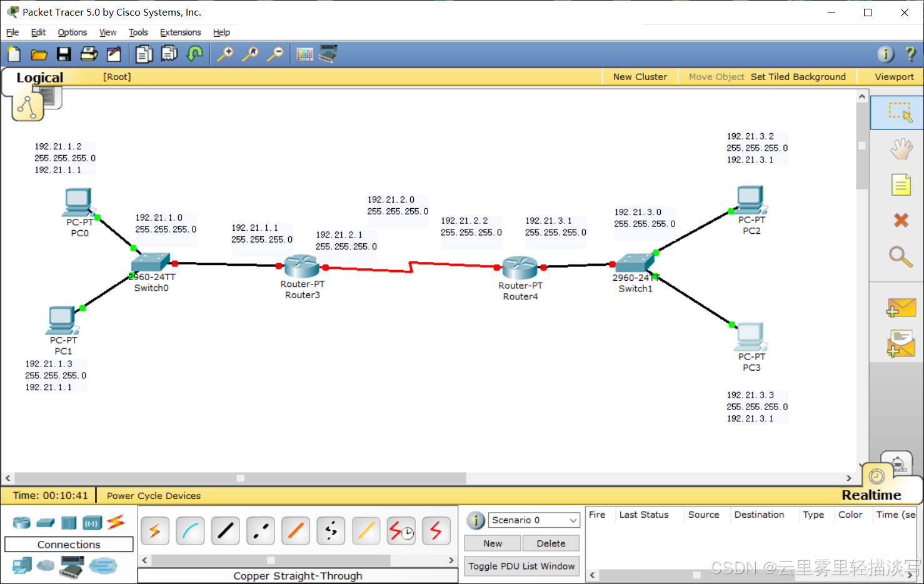Pick the Copper Cross-Over dashed cable
The width and height of the screenshot is (924, 584).
coord(261,531)
